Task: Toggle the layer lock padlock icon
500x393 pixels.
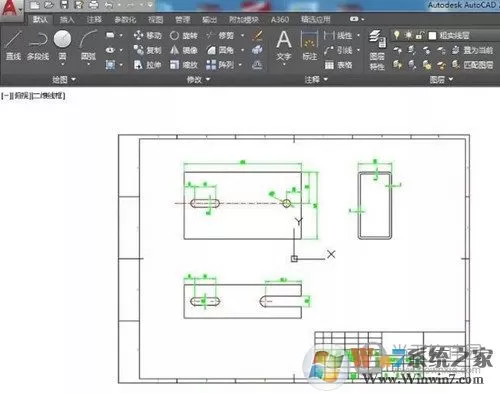Action: pyautogui.click(x=420, y=35)
